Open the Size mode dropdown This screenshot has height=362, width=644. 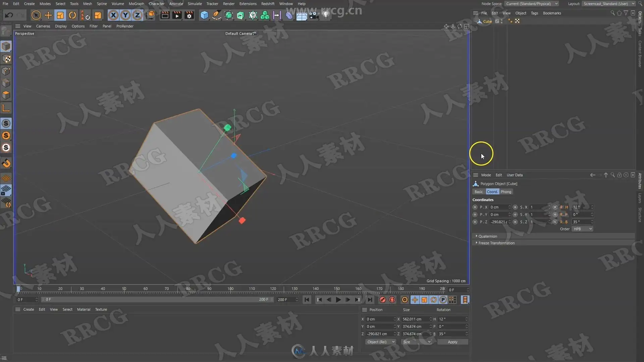point(417,342)
